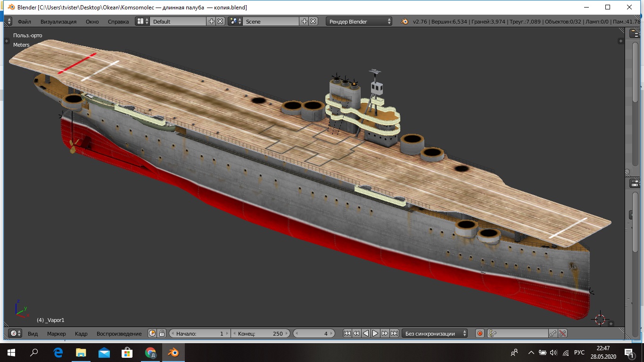Toggle the lock time to other windows icon
The width and height of the screenshot is (644, 362).
162,333
